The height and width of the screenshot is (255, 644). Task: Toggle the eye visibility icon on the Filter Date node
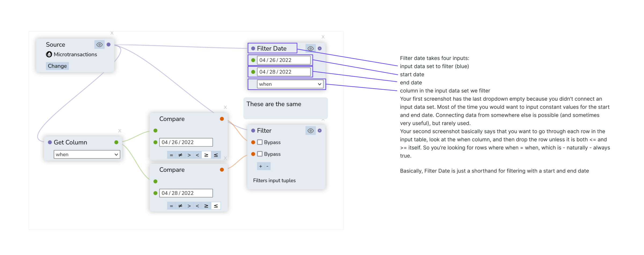pyautogui.click(x=310, y=48)
